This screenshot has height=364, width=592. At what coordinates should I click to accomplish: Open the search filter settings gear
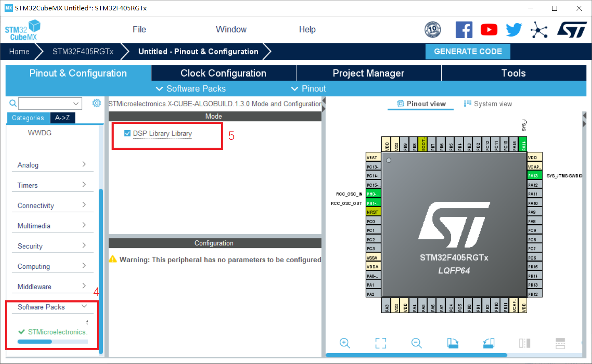coord(97,103)
